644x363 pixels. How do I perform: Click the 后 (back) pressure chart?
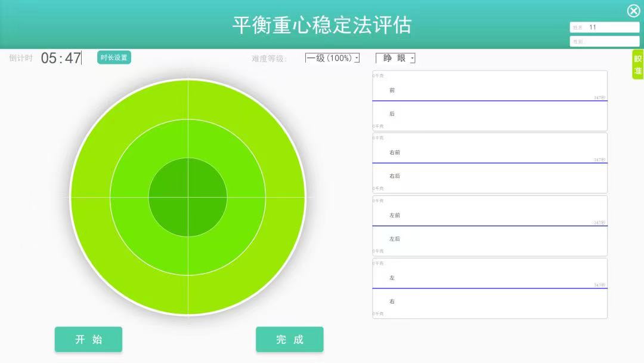489,115
